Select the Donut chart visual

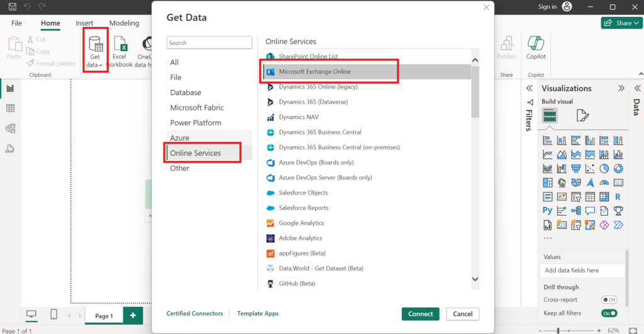(618, 169)
